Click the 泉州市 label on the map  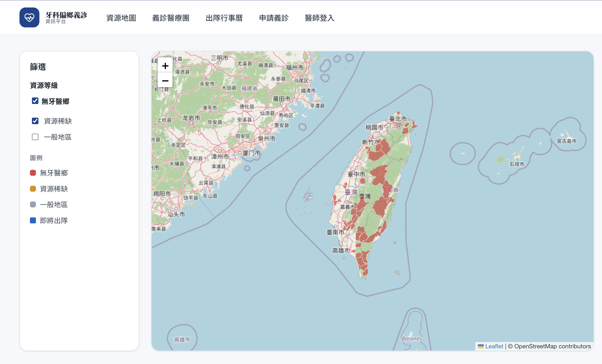[x=267, y=139]
